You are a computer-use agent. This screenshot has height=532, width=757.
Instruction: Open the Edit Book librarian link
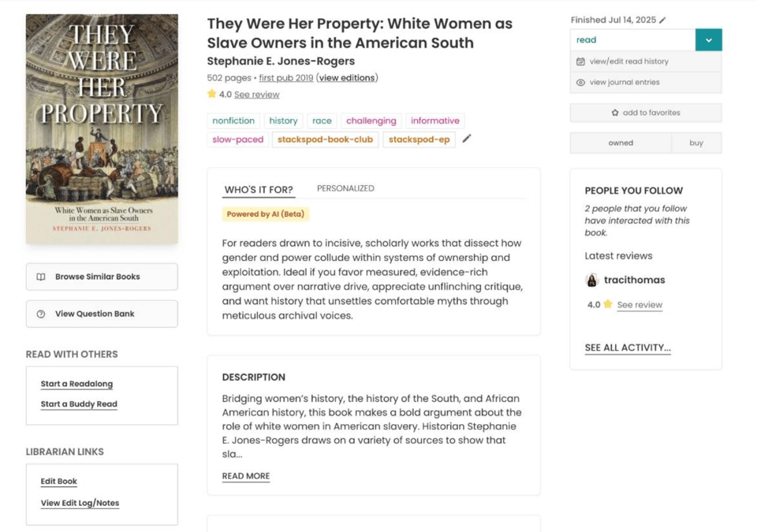pos(58,481)
